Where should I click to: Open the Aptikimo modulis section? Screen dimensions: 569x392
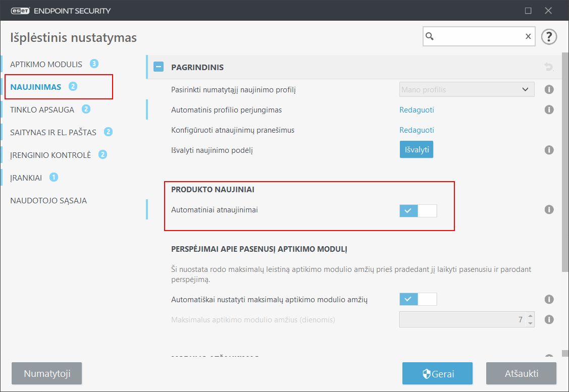coord(46,64)
